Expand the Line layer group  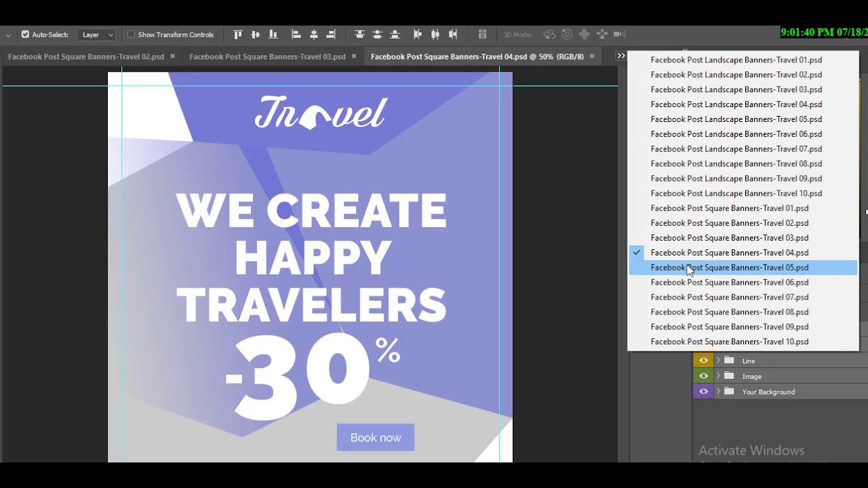click(718, 361)
